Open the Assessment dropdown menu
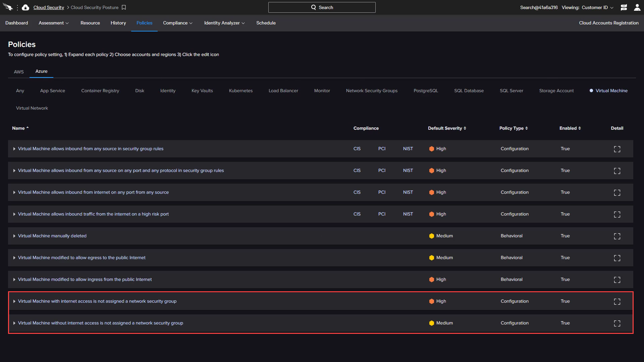Screen dimensions: 644x362 [54, 22]
